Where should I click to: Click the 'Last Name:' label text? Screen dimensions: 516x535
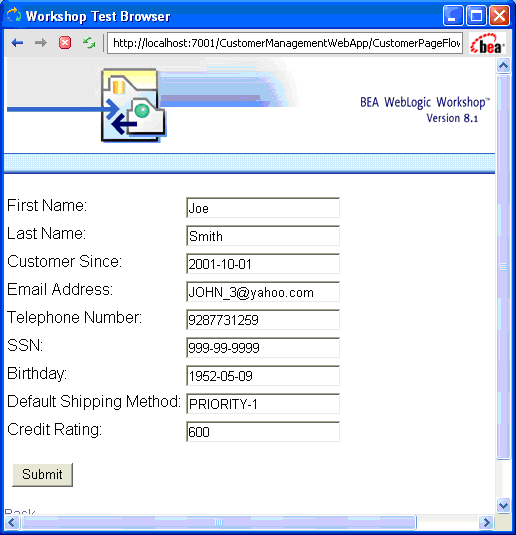(46, 233)
